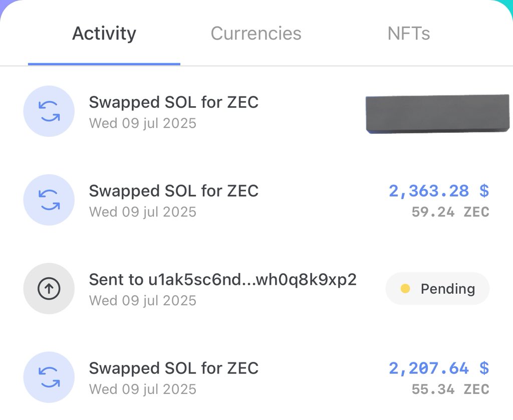The width and height of the screenshot is (513, 420).
Task: Click swap icon beside 59.24 ZEC transaction
Action: [49, 199]
